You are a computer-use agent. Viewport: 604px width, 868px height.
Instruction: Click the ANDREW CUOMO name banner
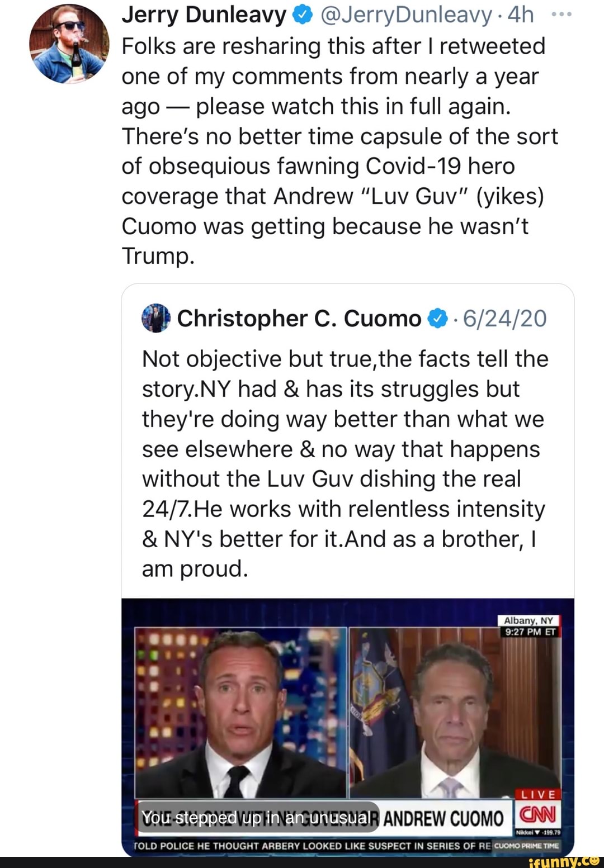pos(443,818)
